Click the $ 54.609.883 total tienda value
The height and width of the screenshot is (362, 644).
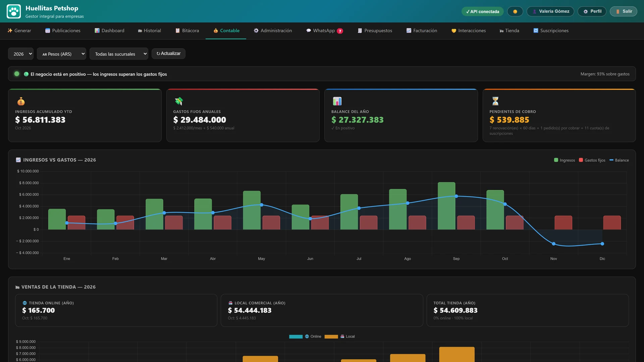coord(455,310)
